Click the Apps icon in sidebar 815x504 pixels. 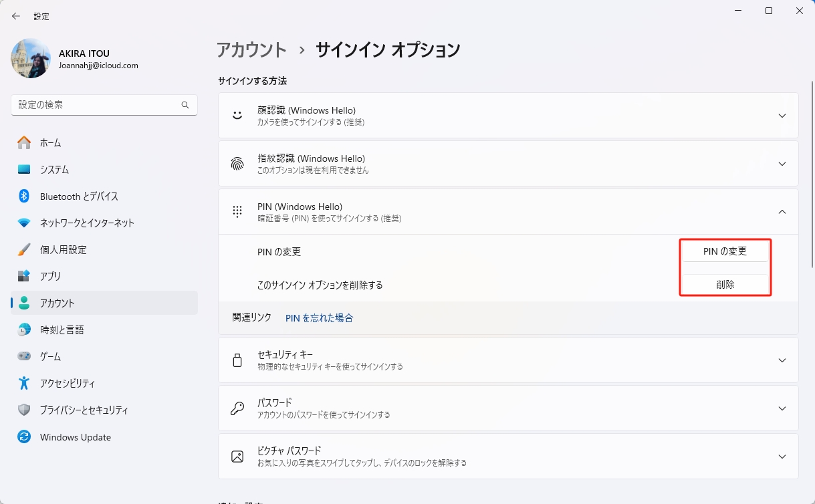point(24,276)
